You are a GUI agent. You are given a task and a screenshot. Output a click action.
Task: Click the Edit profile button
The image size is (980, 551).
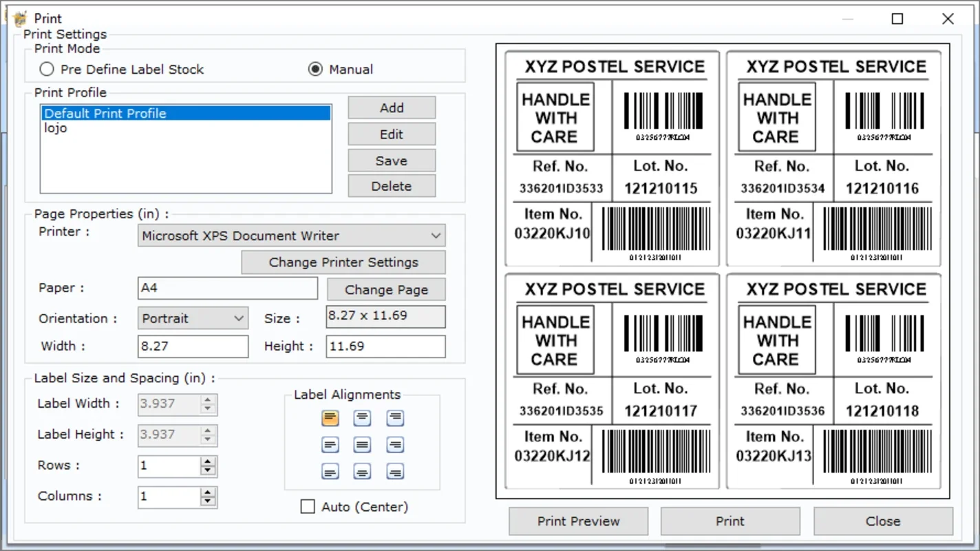(x=392, y=134)
